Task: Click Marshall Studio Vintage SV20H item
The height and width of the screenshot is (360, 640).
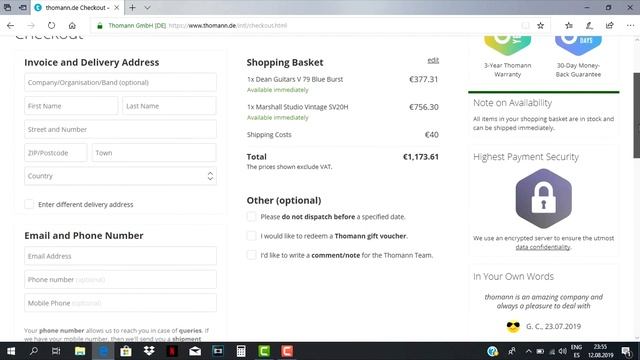Action: (x=298, y=107)
